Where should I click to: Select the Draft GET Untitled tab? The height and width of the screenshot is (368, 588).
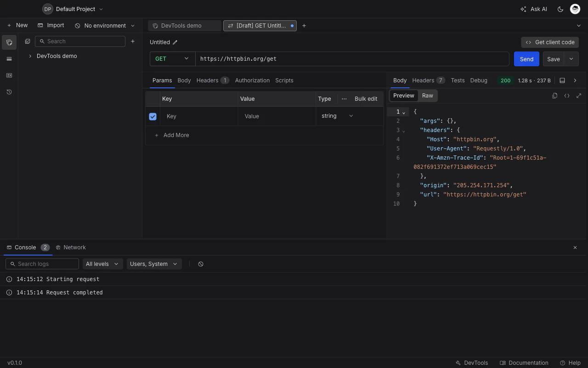click(260, 26)
